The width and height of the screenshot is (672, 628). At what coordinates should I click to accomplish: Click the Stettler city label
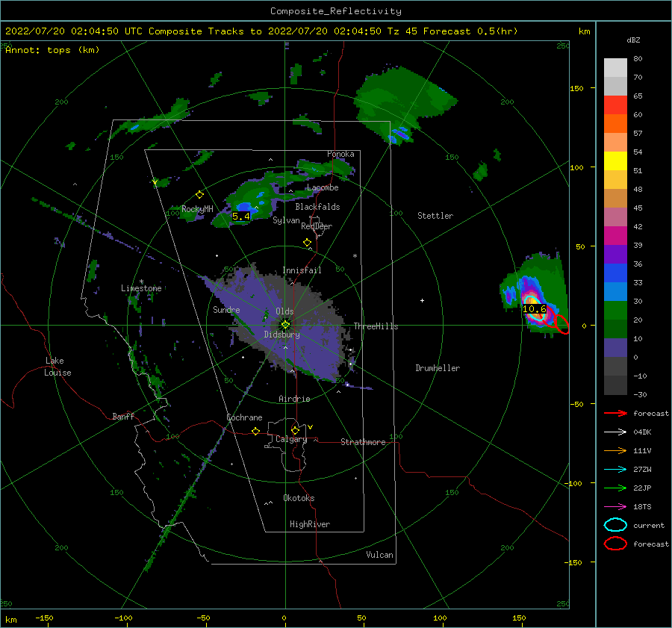pyautogui.click(x=435, y=216)
